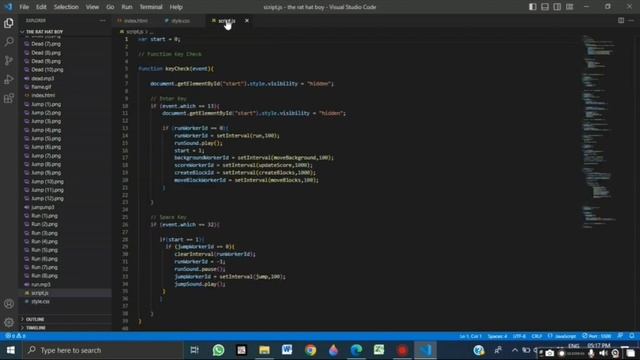This screenshot has height=360, width=640.
Task: Switch to the style.css tab
Action: (180, 20)
